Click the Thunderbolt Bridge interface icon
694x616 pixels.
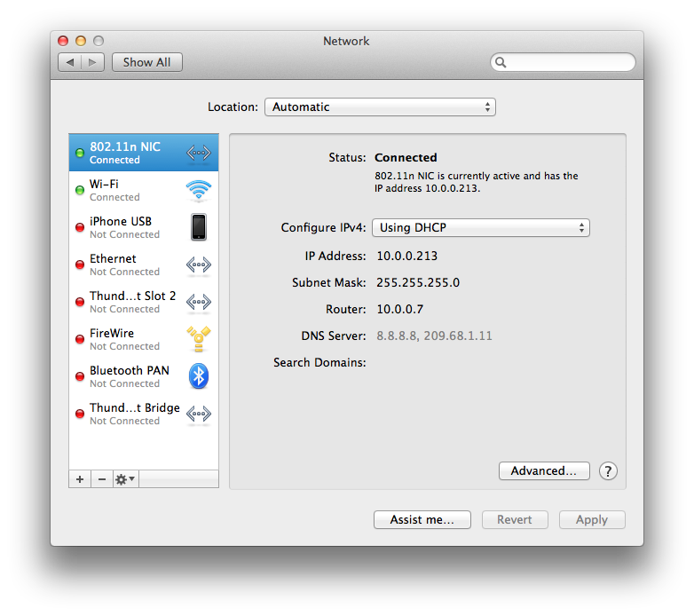(x=199, y=415)
